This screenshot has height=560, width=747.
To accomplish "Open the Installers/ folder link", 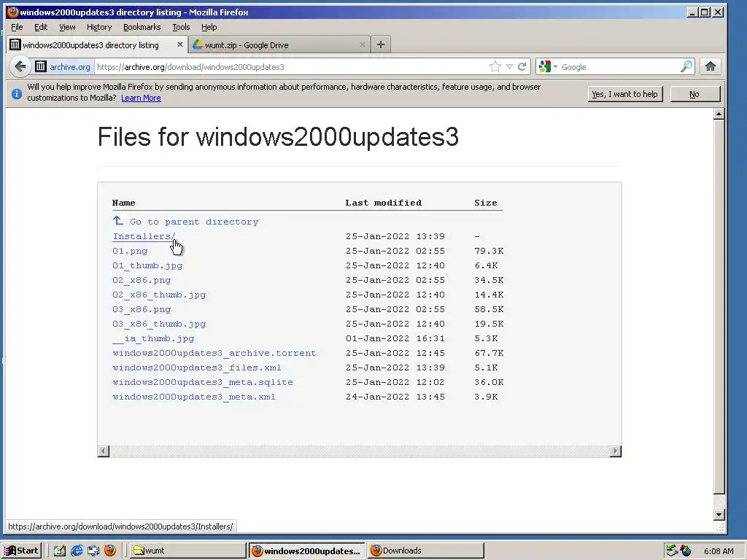I will tap(144, 236).
